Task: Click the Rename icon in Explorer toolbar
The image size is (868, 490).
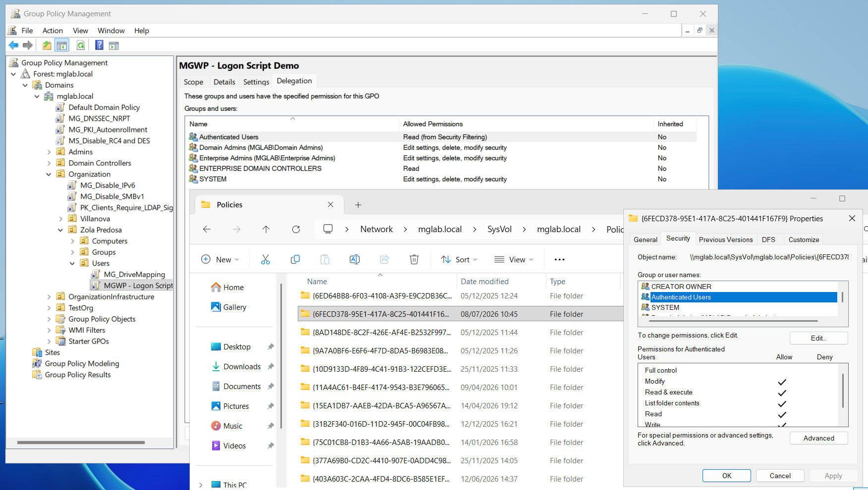Action: (355, 259)
